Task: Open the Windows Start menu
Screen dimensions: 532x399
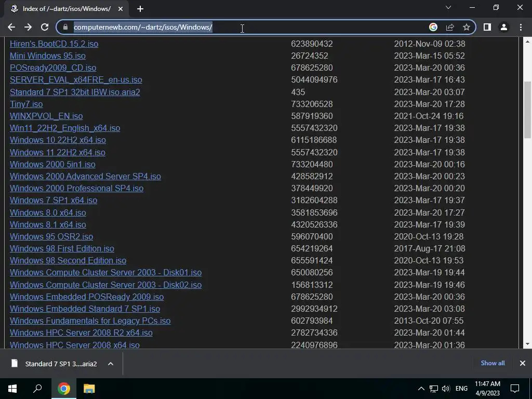Action: point(12,389)
